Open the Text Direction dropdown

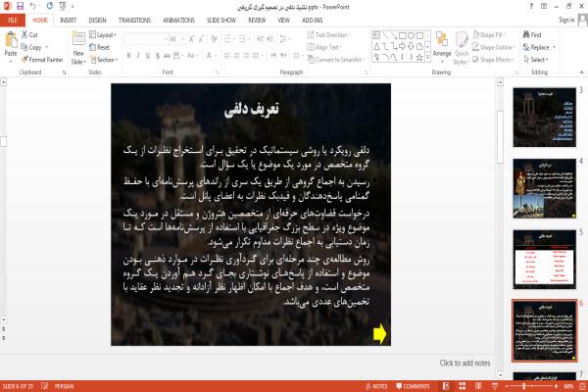pos(329,35)
